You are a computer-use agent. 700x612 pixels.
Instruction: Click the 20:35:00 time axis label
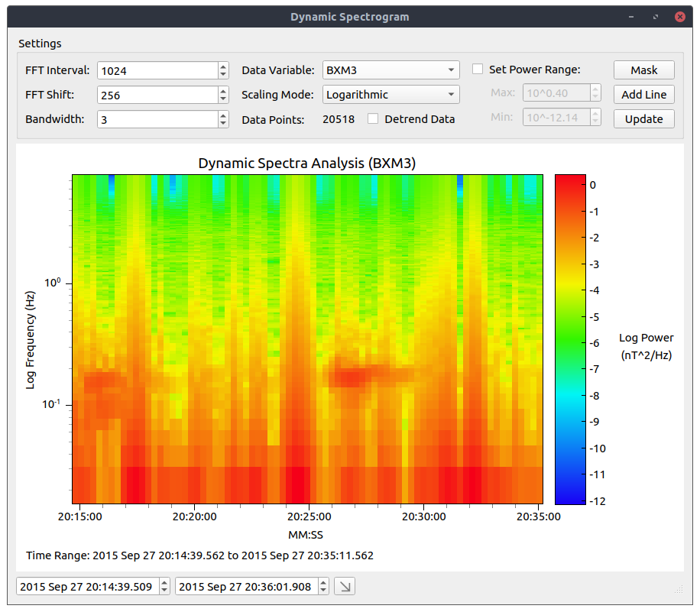click(x=539, y=517)
